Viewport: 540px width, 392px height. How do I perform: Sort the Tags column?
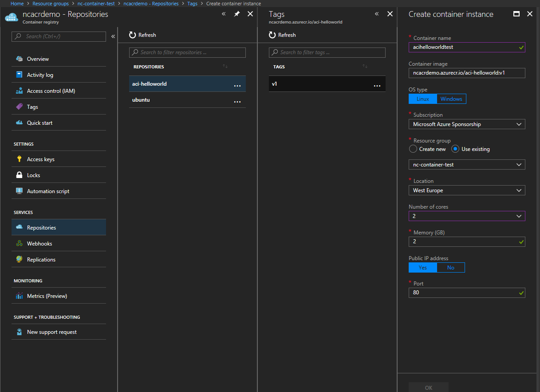[365, 67]
